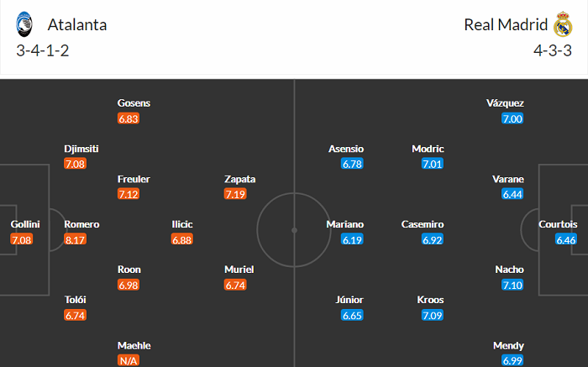The image size is (588, 367).
Task: Click Mendy's 6.99 rating badge
Action: click(512, 361)
